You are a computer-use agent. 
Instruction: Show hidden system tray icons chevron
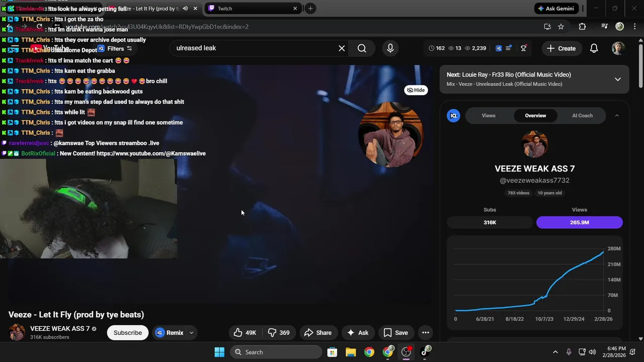point(555,352)
